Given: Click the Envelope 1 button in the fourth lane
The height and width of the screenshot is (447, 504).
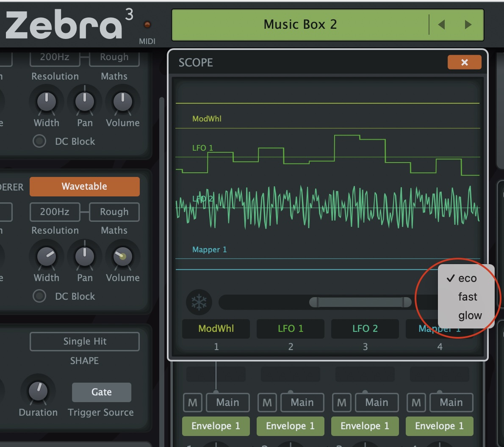Looking at the screenshot, I should (439, 426).
